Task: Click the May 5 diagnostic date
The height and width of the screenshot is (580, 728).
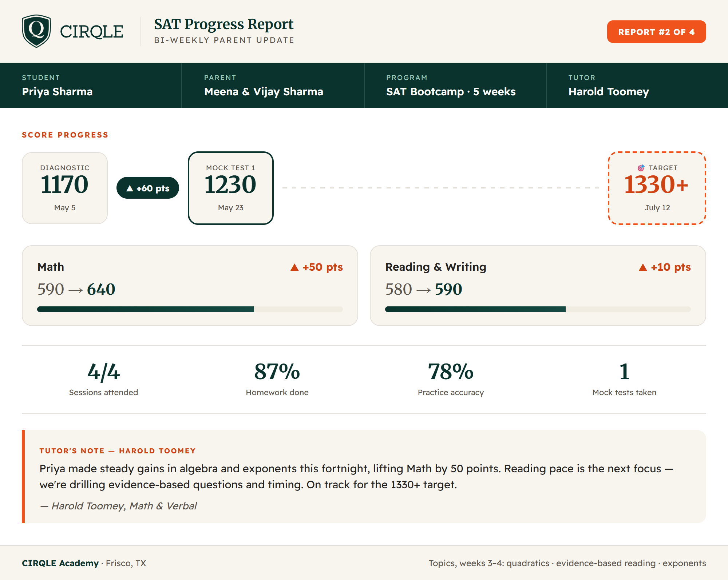Action: pos(65,208)
